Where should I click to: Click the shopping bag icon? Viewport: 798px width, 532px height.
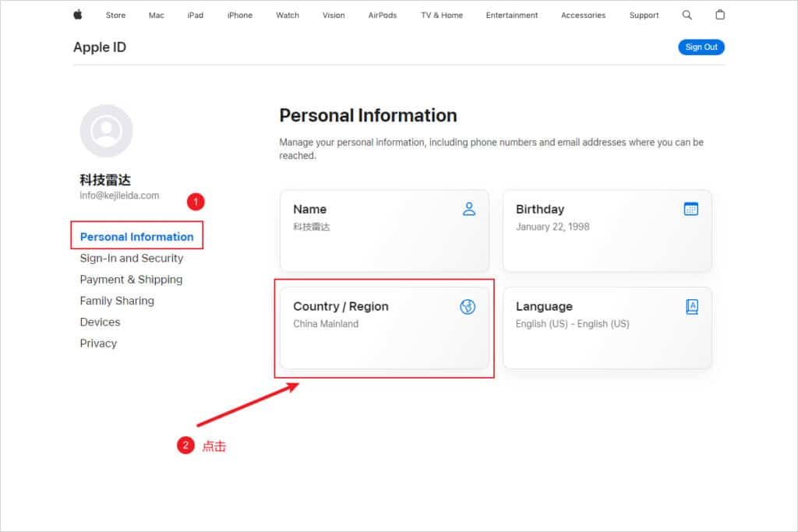pos(719,14)
